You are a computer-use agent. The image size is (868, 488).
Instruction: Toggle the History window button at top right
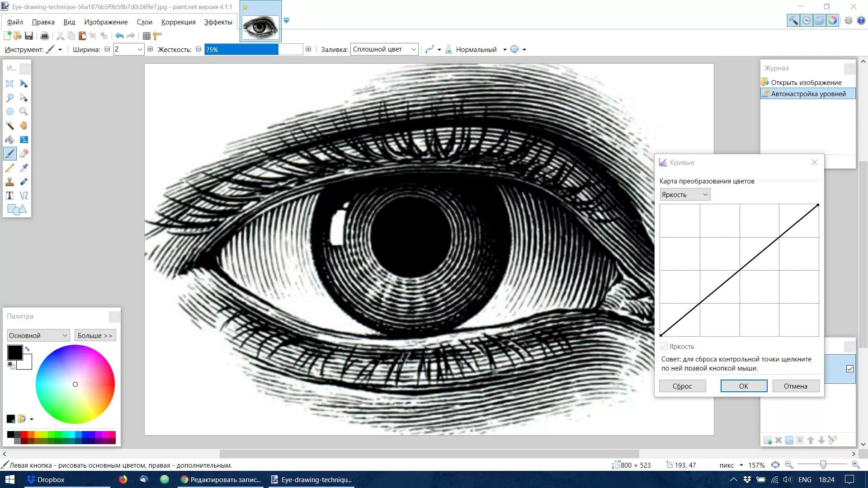[806, 20]
